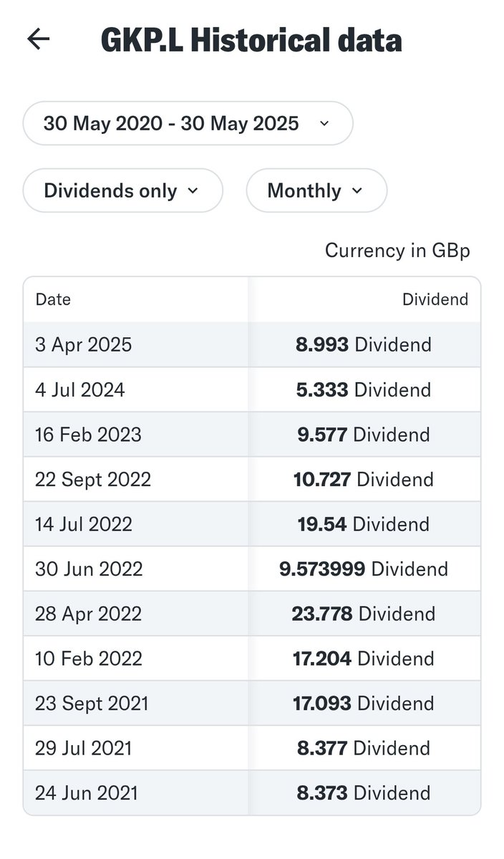
Task: Select the 23 Sept 2021 row
Action: pyautogui.click(x=252, y=704)
